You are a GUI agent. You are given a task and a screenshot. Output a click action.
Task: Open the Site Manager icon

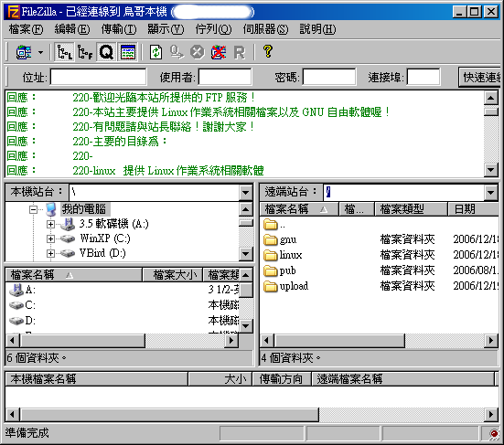point(24,52)
